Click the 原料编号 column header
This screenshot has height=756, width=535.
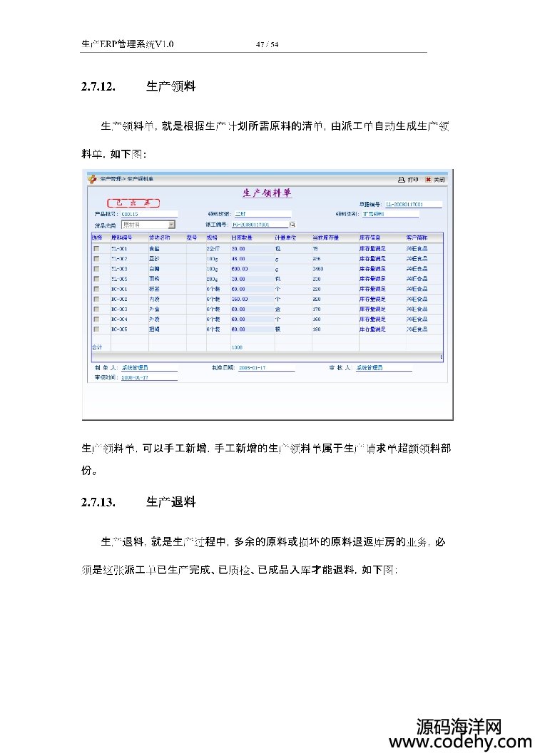point(121,237)
